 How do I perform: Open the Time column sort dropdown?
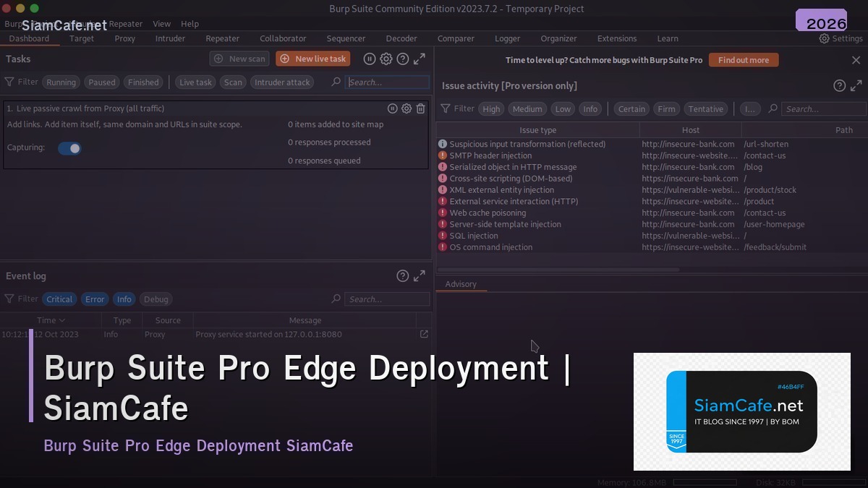pos(61,320)
